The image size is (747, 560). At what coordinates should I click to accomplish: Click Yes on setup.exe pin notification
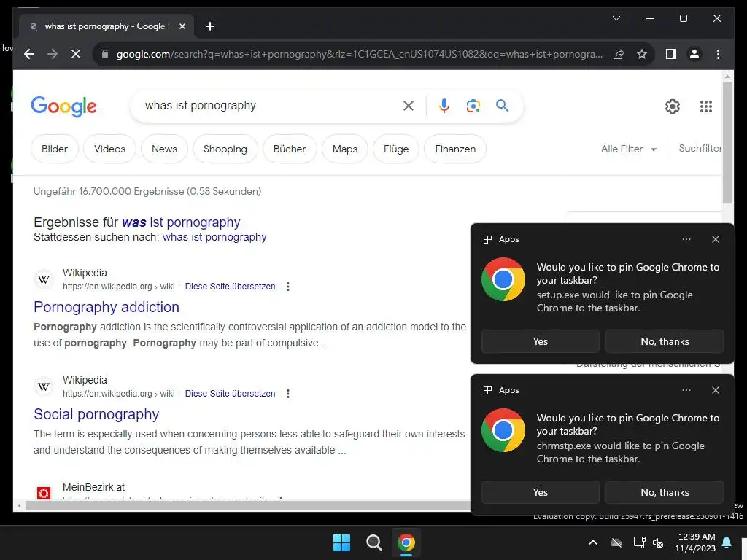(541, 341)
